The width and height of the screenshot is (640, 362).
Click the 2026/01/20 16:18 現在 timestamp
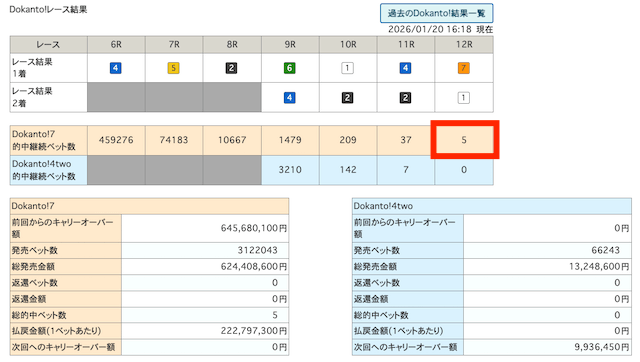(440, 29)
